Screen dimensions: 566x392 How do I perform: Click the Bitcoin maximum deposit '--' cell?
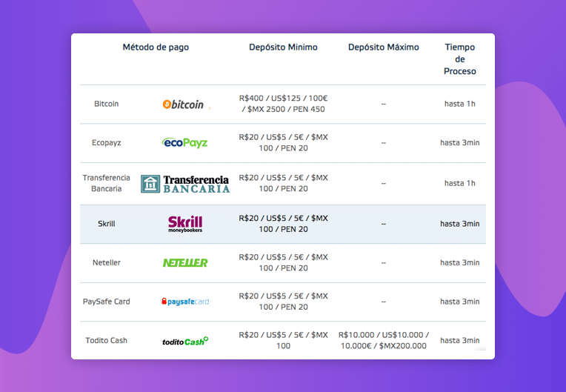click(x=383, y=104)
